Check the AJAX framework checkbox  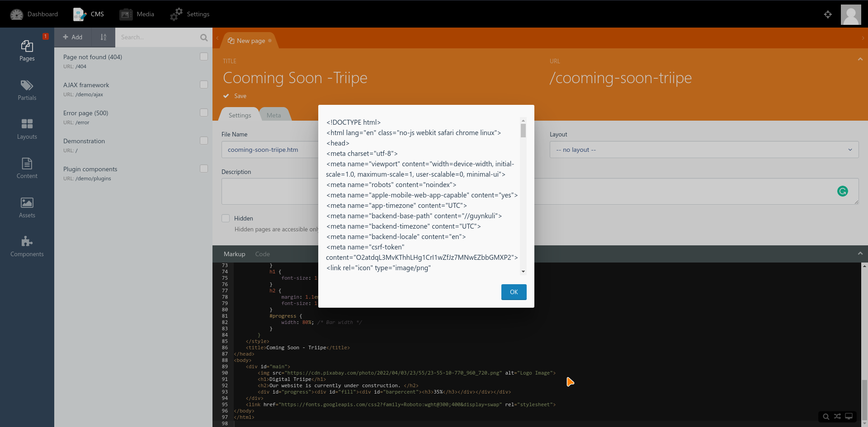[x=204, y=84]
